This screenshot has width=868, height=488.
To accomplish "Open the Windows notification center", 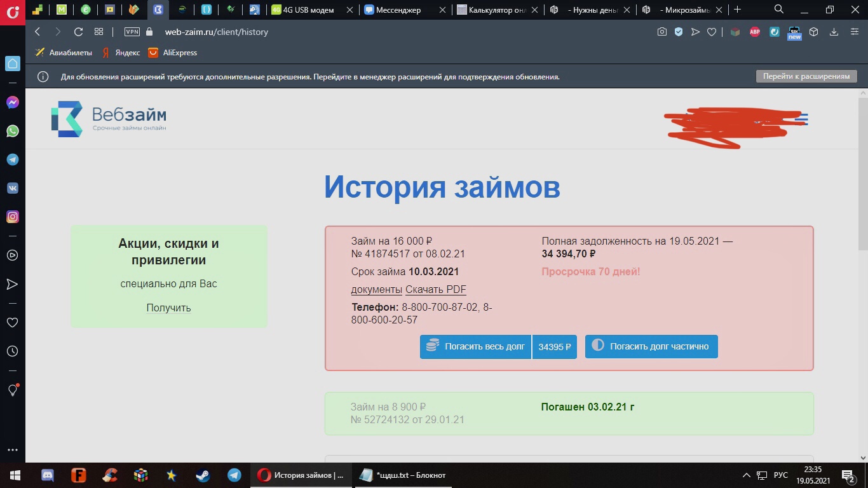I will coord(849,475).
